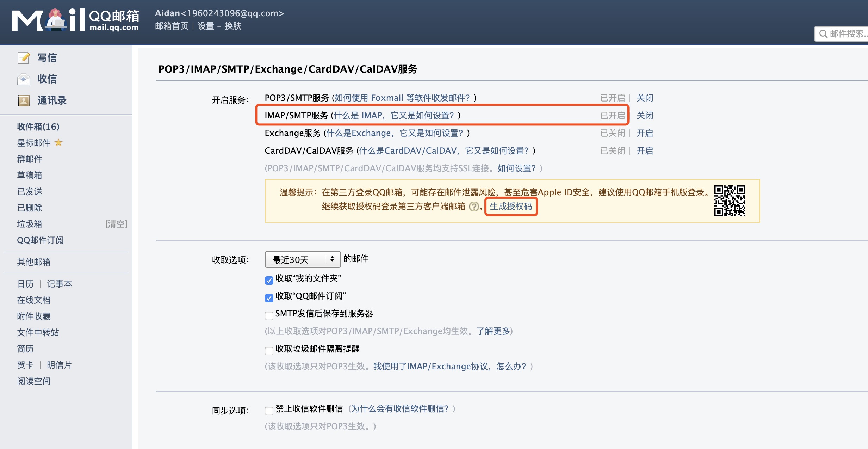
Task: Open the contacts address book icon
Action: (x=24, y=101)
